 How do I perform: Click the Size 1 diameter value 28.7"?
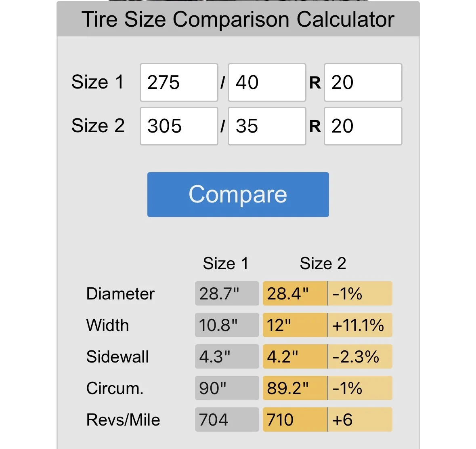(x=226, y=293)
